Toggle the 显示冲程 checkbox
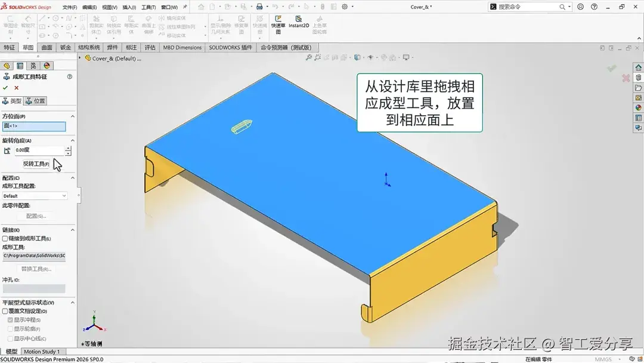The image size is (644, 363). [10, 320]
